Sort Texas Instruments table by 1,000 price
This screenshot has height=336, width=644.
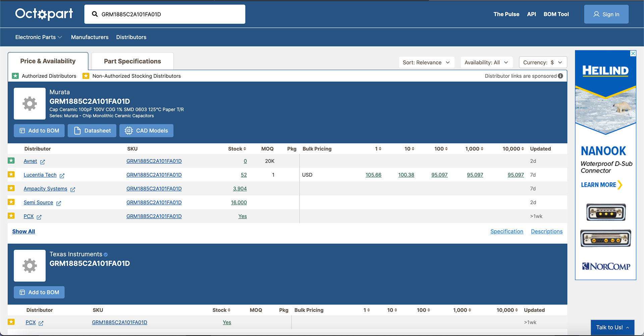[x=470, y=310]
